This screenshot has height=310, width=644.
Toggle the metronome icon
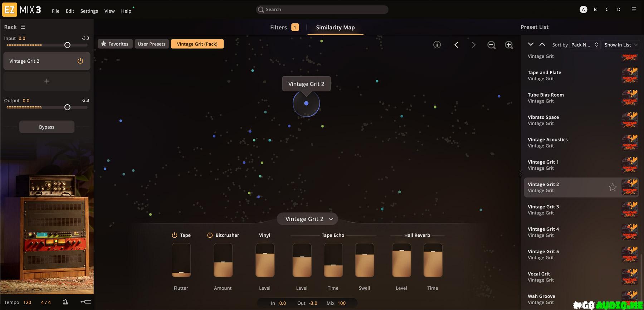click(65, 302)
